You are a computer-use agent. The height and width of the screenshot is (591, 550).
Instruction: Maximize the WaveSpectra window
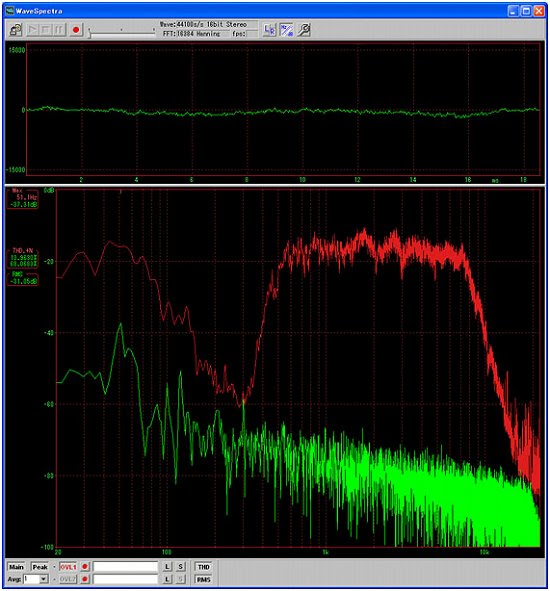(526, 11)
